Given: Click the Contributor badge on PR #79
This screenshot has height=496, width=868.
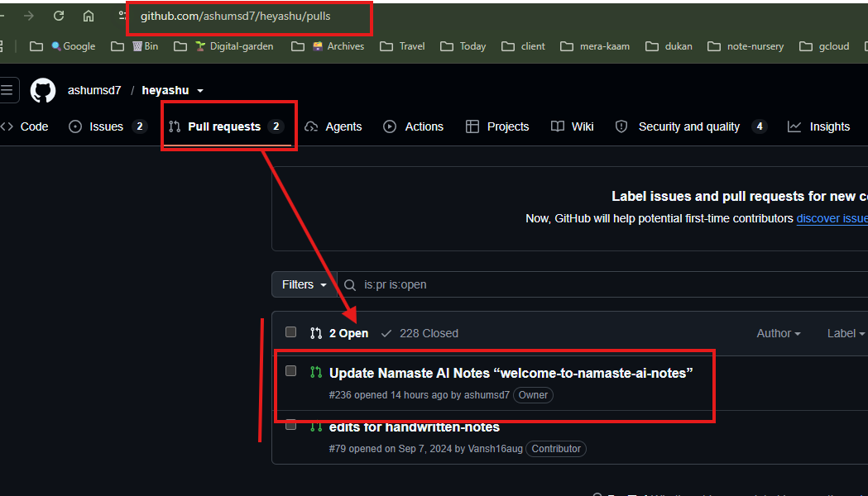Looking at the screenshot, I should 556,448.
